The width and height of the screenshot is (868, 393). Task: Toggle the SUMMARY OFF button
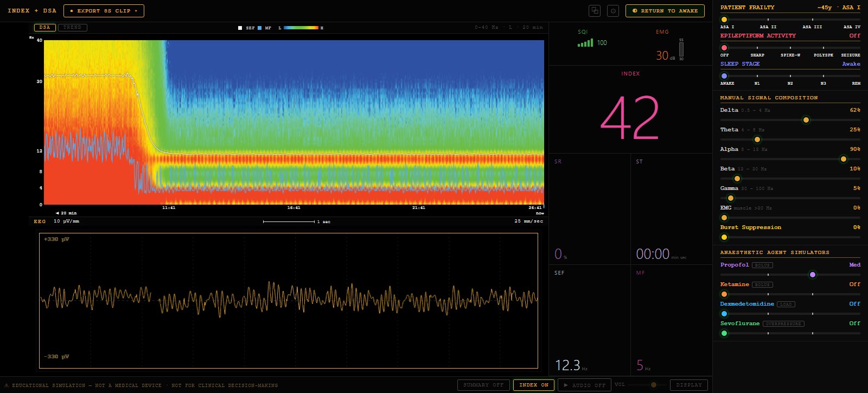pos(483,385)
